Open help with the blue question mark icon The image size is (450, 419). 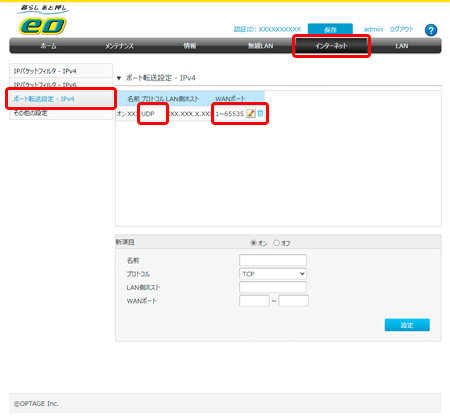[431, 30]
